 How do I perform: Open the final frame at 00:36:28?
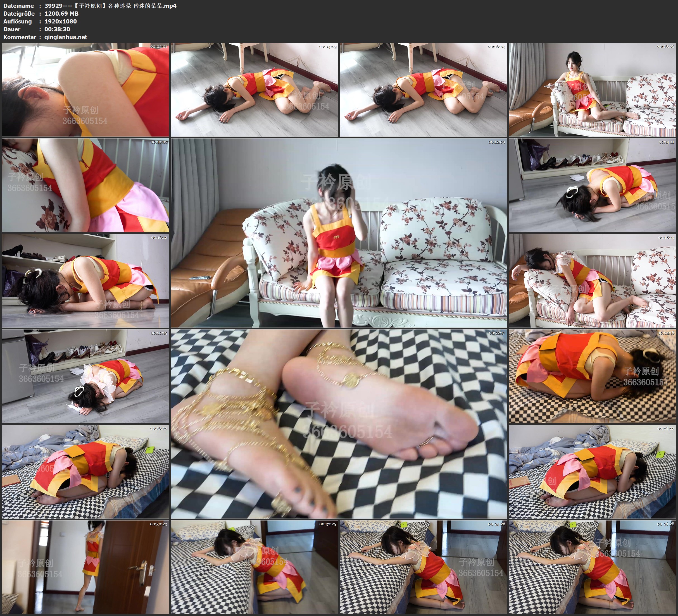click(592, 567)
